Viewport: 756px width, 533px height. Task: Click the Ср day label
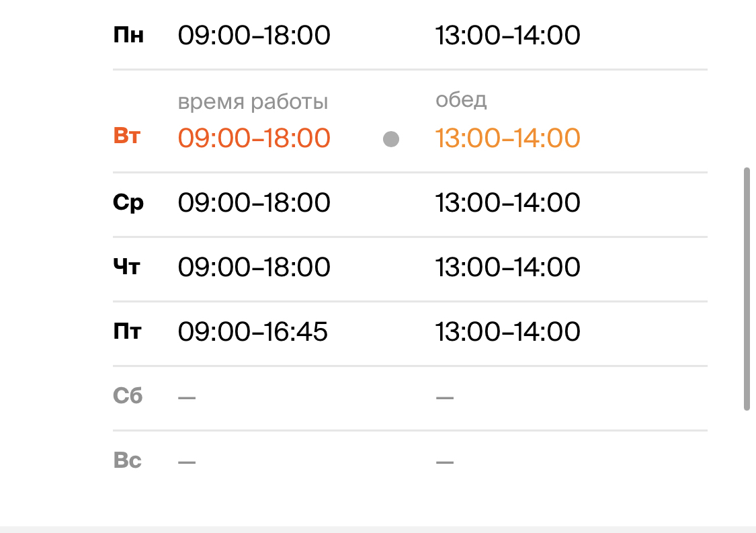[x=128, y=202]
